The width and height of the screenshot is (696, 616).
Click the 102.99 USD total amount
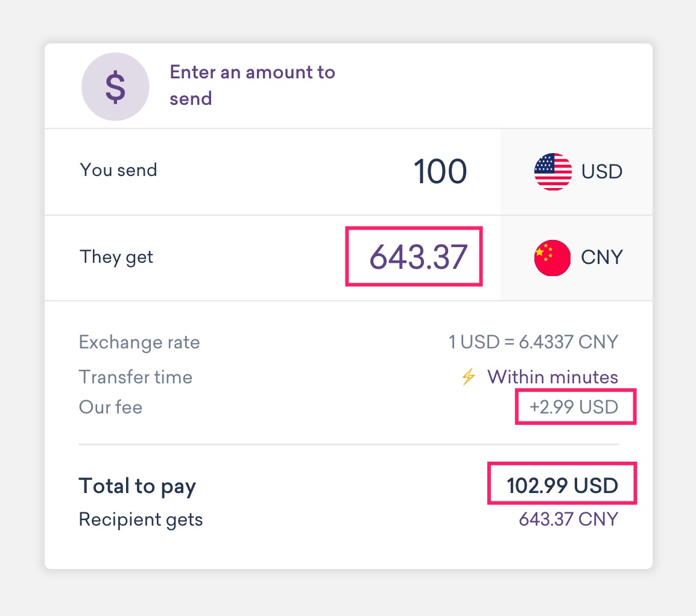560,483
